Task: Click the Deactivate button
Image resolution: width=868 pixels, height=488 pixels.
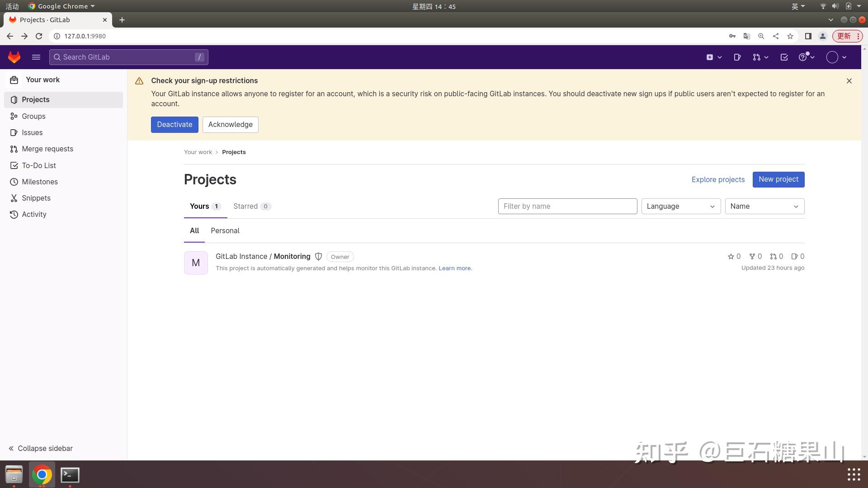Action: pyautogui.click(x=175, y=125)
